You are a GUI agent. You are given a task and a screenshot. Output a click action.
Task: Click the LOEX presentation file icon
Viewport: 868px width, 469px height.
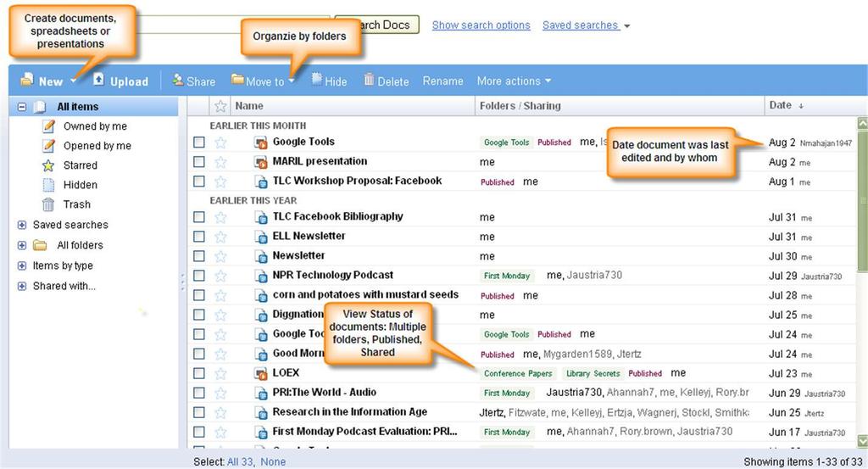coord(261,374)
